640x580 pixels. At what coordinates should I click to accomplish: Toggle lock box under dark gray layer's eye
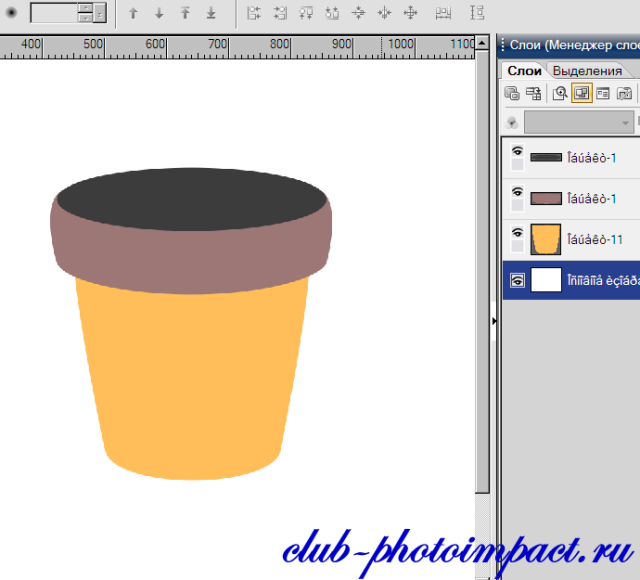(x=517, y=164)
